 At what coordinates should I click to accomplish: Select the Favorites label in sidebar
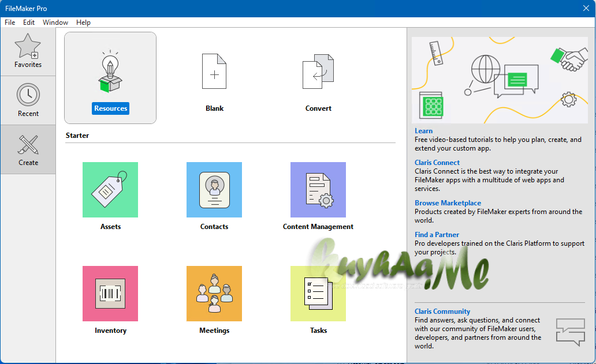(x=28, y=65)
